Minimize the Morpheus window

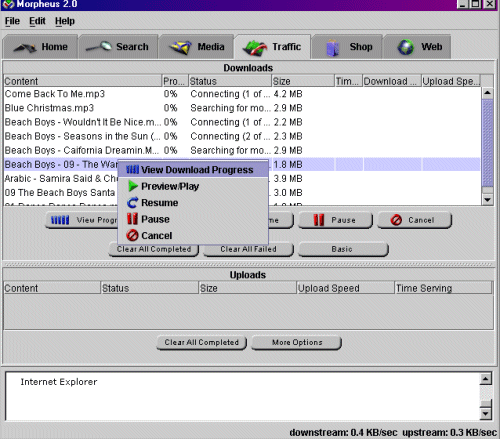click(462, 4)
